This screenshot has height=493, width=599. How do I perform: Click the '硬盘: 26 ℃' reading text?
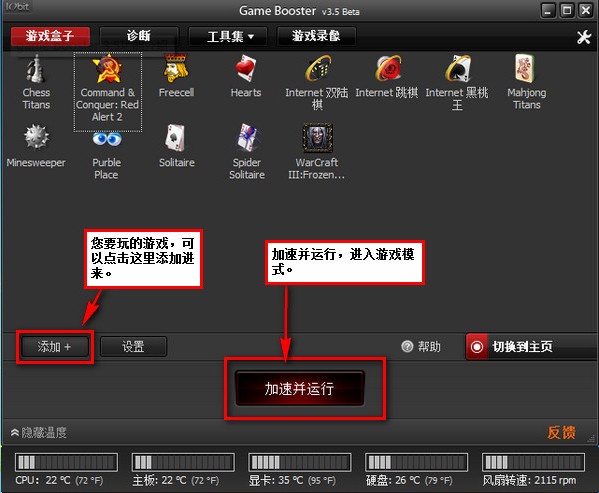(x=393, y=480)
